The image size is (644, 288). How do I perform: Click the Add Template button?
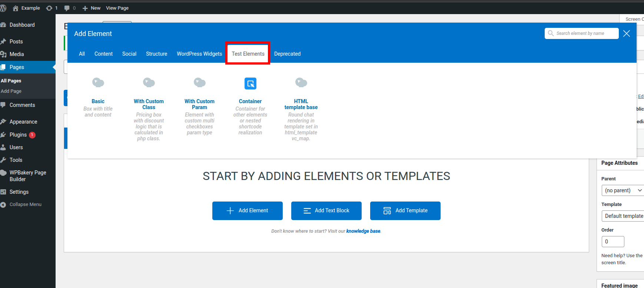point(405,211)
